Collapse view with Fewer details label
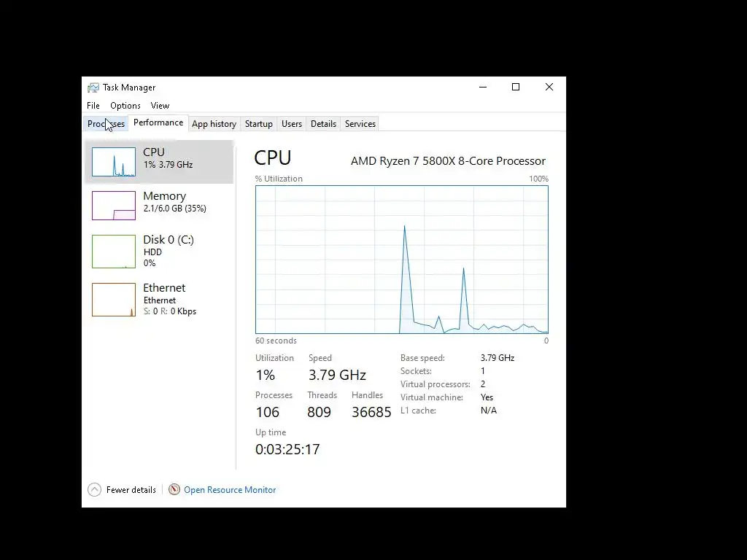The width and height of the screenshot is (747, 560). pos(131,490)
